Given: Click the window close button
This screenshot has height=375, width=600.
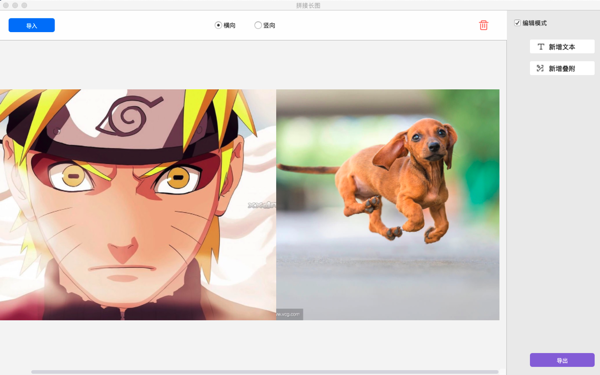Looking at the screenshot, I should [6, 5].
